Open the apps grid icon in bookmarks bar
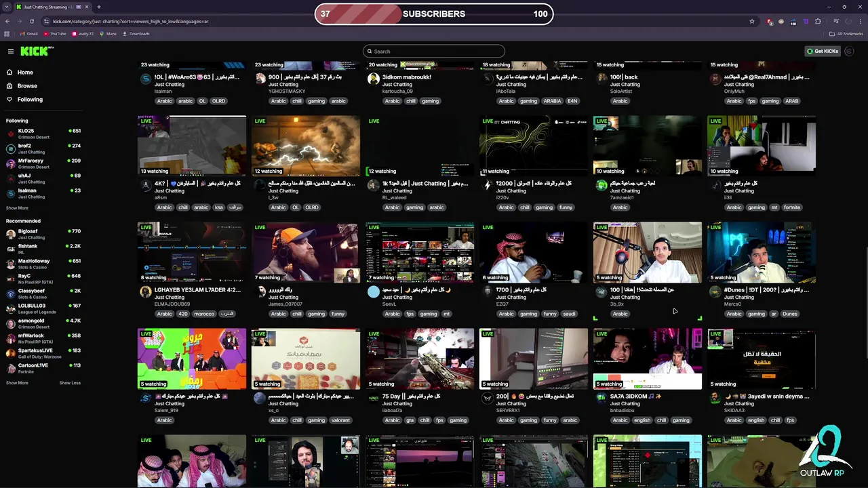Viewport: 868px width, 488px height. [7, 34]
